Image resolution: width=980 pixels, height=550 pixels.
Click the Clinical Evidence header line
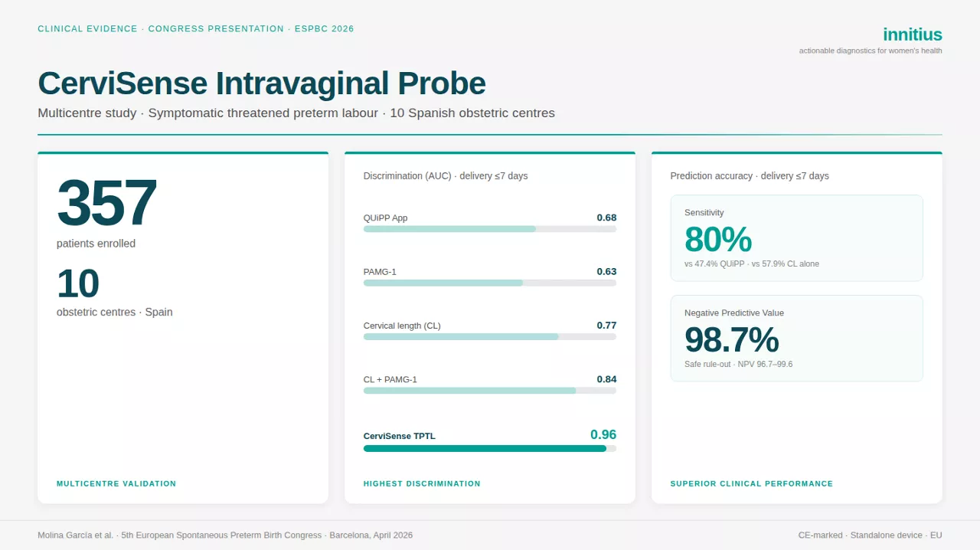point(196,29)
